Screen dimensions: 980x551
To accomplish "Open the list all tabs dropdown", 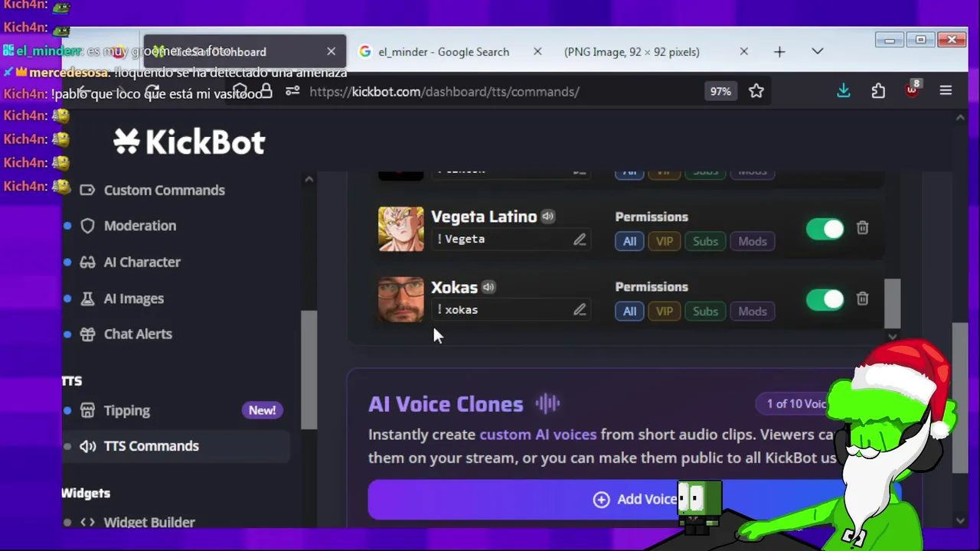I will pos(818,52).
